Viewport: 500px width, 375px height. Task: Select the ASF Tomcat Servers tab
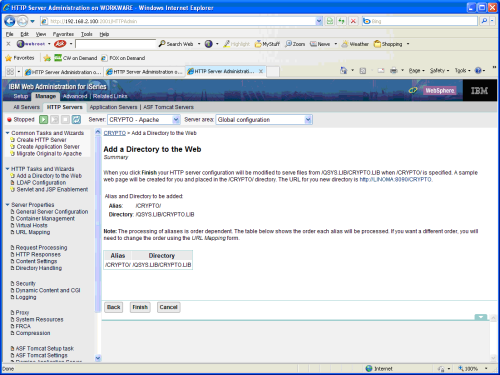coord(168,107)
